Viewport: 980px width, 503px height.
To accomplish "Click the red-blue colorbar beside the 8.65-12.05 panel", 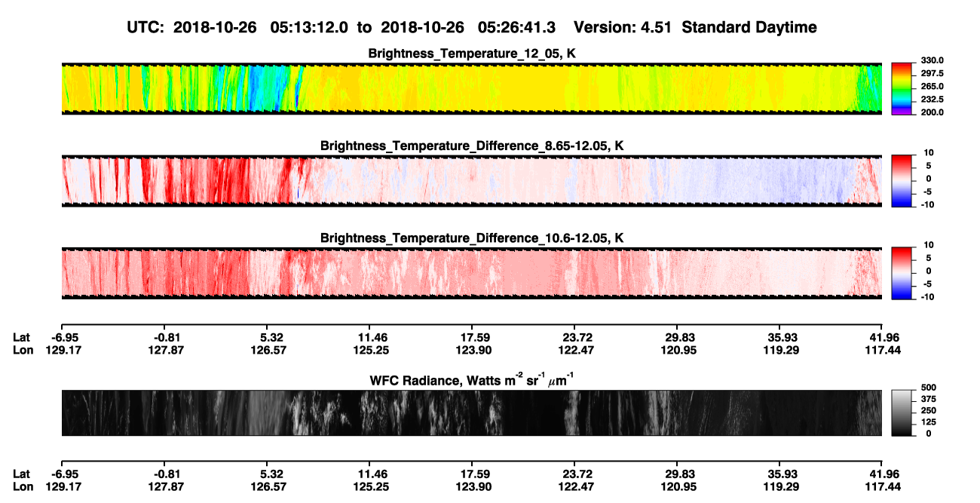I will (x=902, y=180).
